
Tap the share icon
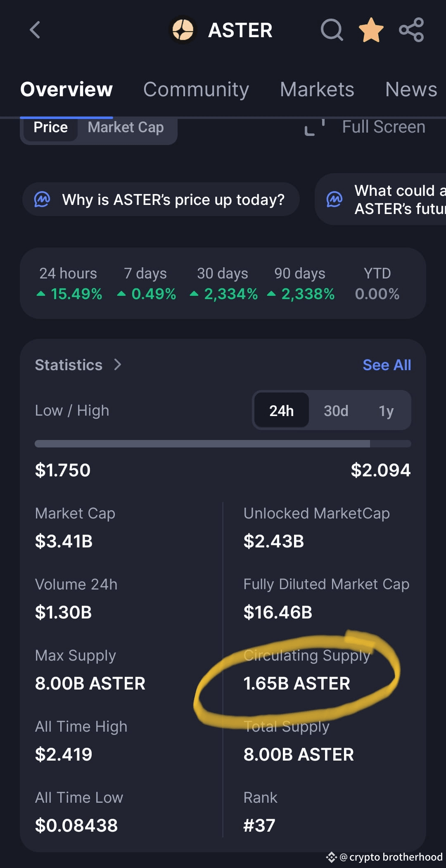[x=411, y=30]
